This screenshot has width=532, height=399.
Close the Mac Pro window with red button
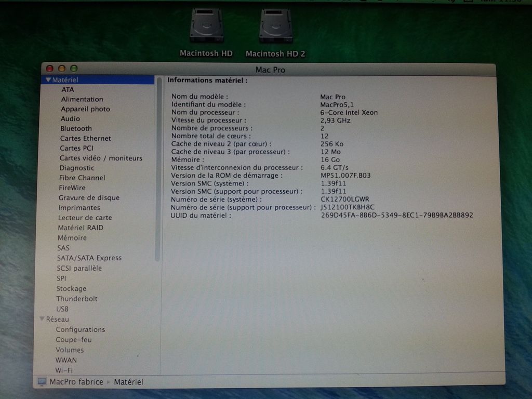49,69
